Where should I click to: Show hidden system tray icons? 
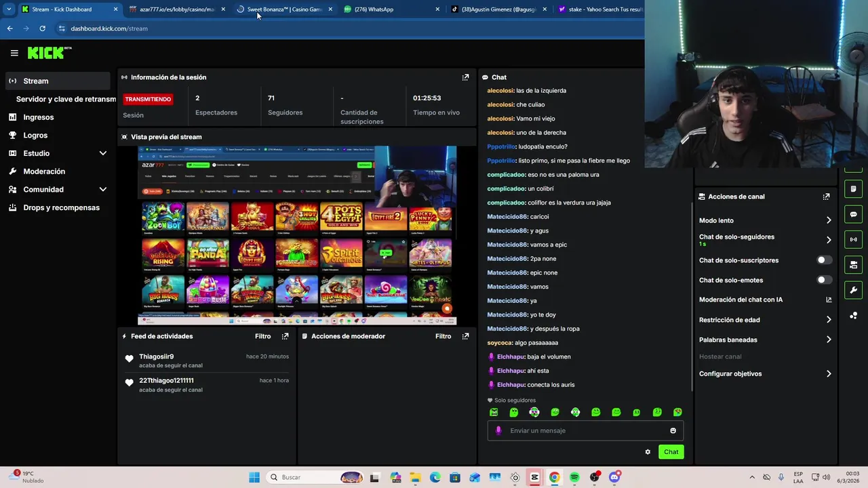point(751,477)
